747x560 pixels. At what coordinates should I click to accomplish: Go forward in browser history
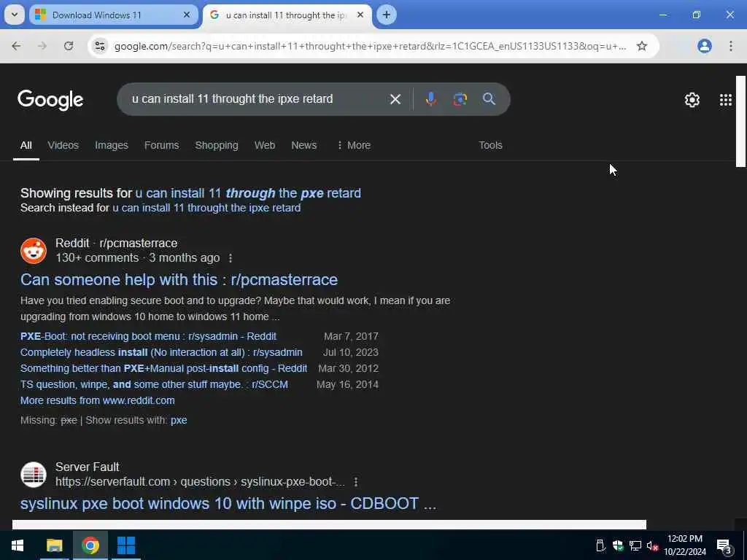click(42, 46)
